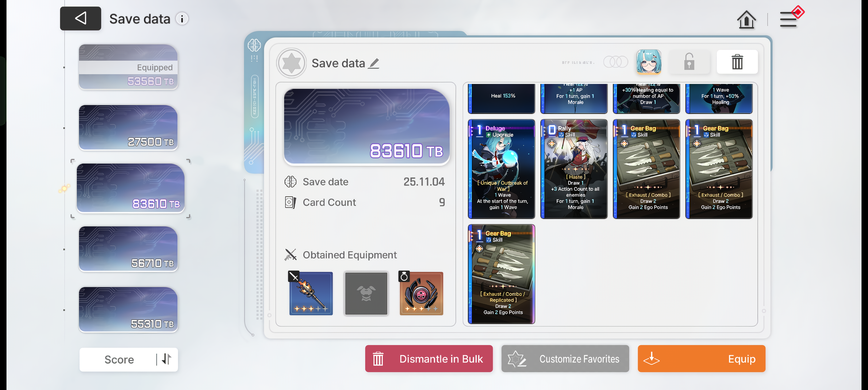868x390 pixels.
Task: Open the Save data info icon
Action: 182,19
